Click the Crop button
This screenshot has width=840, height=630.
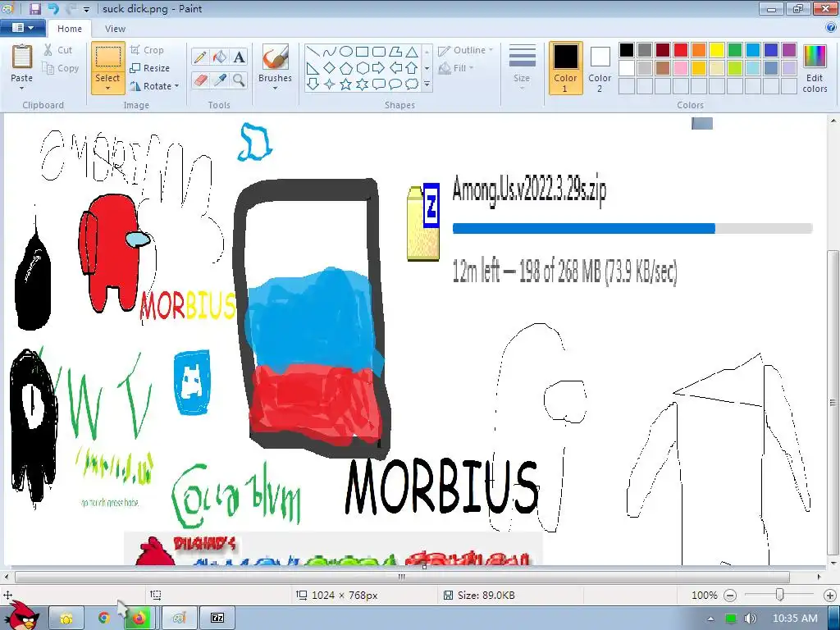point(147,50)
